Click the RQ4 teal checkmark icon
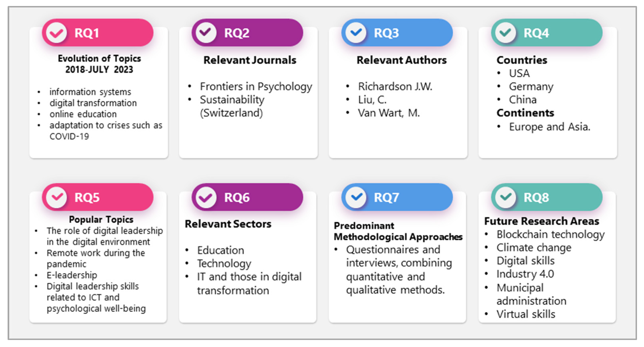The image size is (644, 347). coord(506,33)
